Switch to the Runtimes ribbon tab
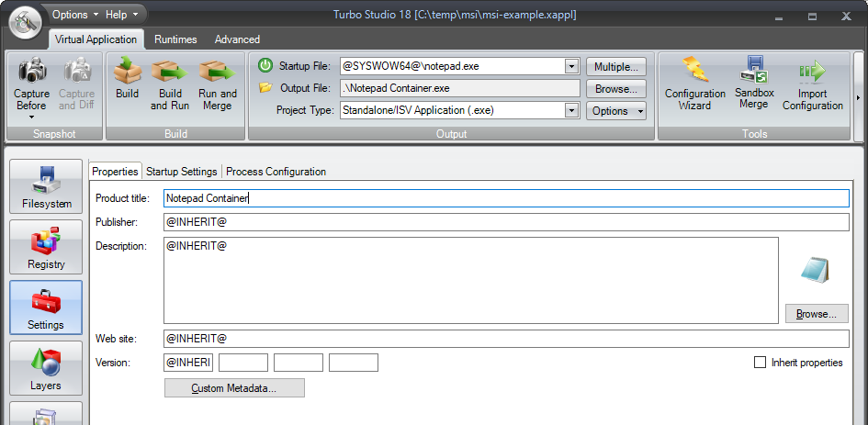The width and height of the screenshot is (868, 425). pyautogui.click(x=175, y=39)
